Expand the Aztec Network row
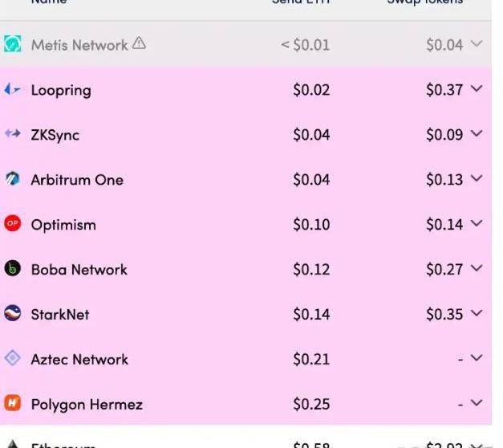Viewport: 503px width, 448px height. point(477,359)
